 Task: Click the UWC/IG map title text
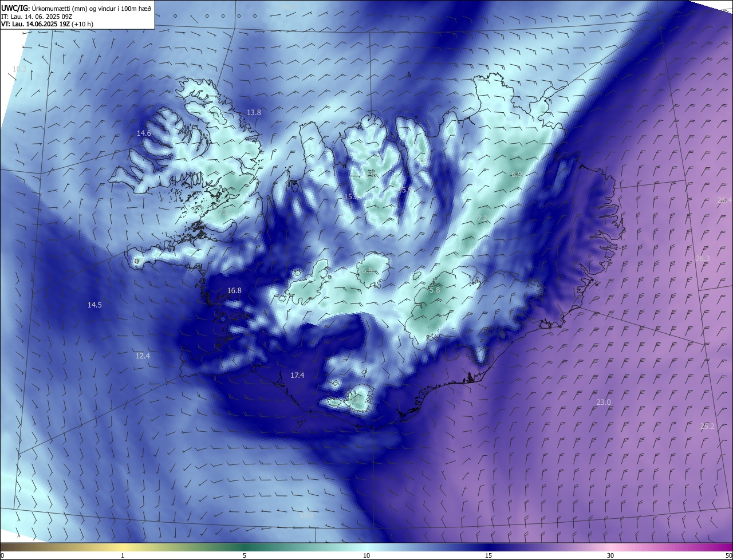(76, 8)
